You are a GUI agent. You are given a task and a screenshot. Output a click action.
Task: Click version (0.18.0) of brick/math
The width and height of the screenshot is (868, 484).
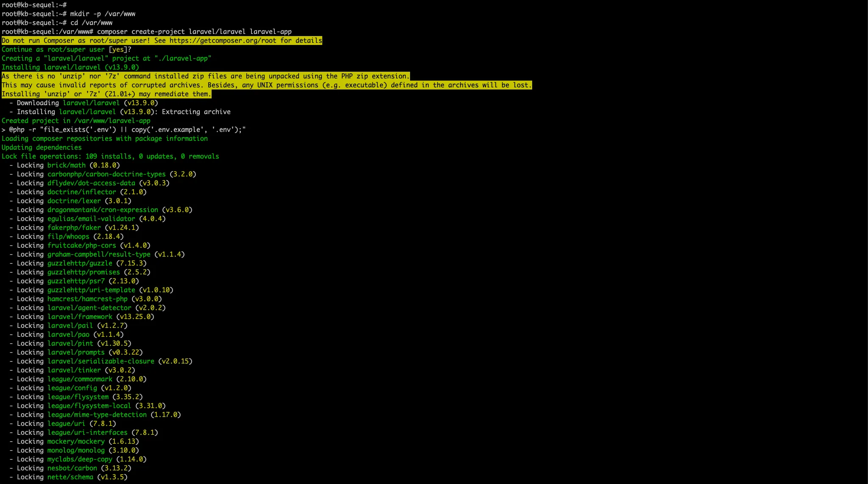pyautogui.click(x=105, y=165)
